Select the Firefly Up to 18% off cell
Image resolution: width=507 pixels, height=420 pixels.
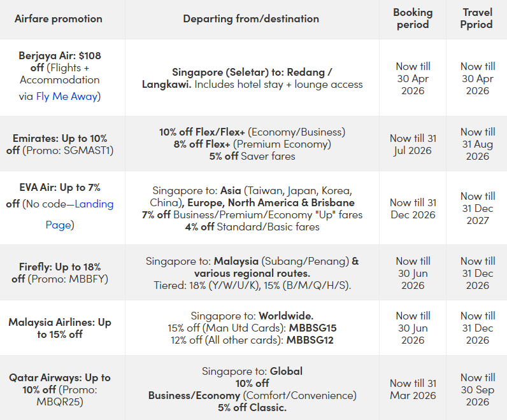coord(60,273)
